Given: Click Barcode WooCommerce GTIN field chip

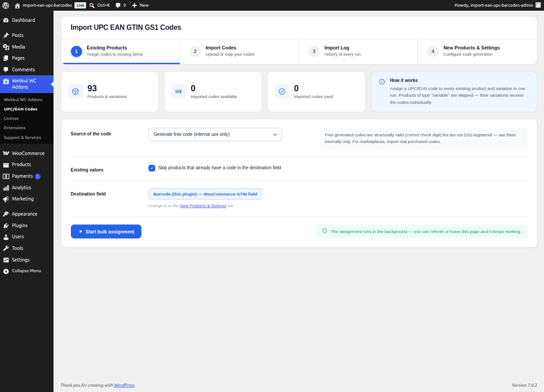Looking at the screenshot, I should (205, 194).
